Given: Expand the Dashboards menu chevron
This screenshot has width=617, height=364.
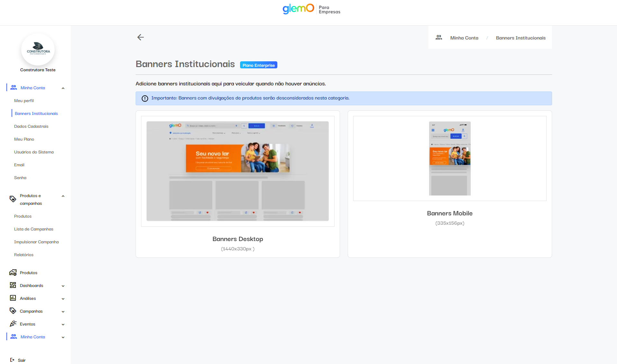Looking at the screenshot, I should [63, 286].
